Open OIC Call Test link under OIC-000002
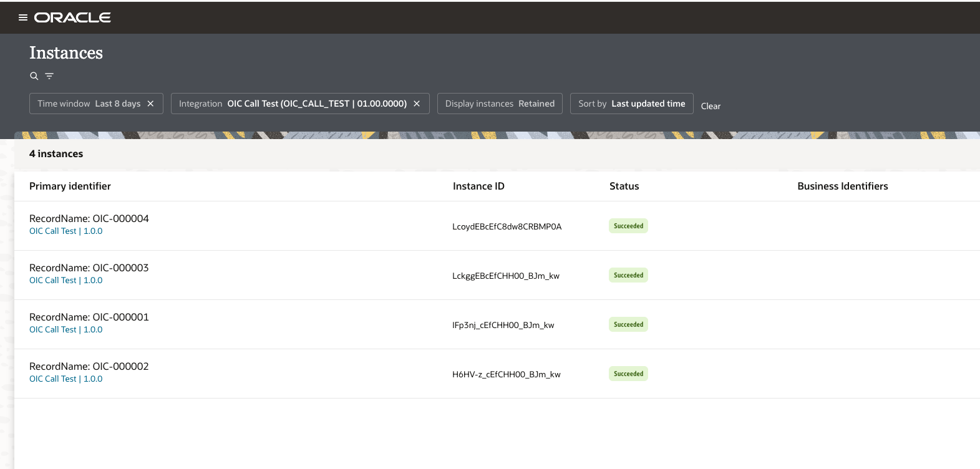 coord(65,379)
